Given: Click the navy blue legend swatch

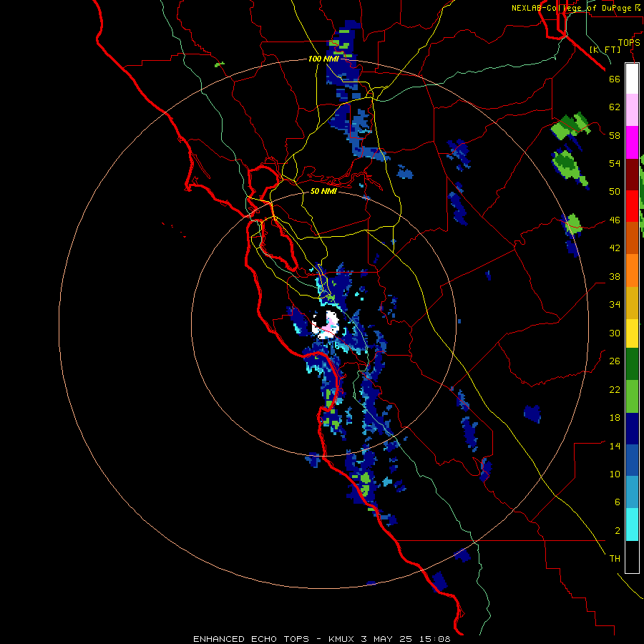Looking at the screenshot, I should 632,429.
